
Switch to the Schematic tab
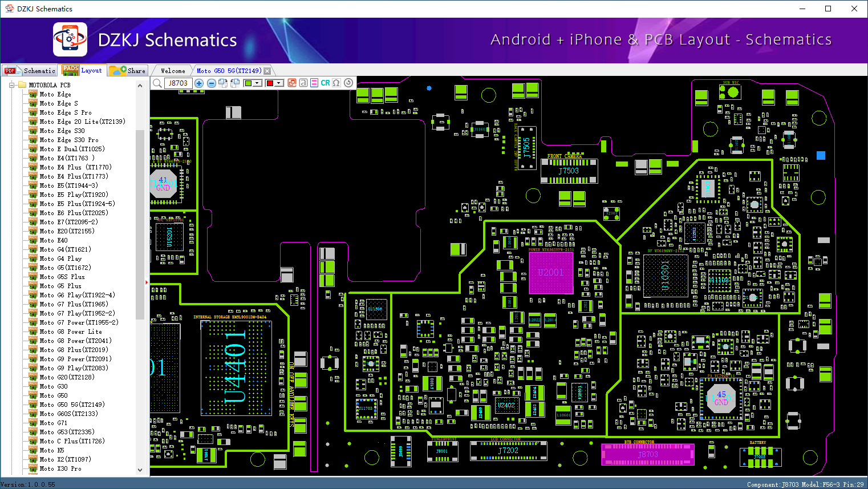coord(30,71)
